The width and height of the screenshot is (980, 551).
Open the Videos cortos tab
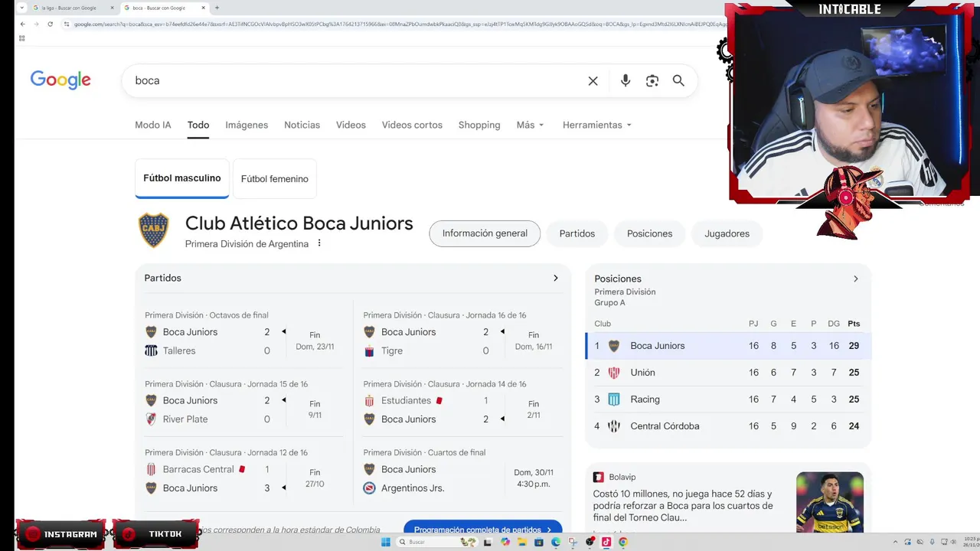pyautogui.click(x=412, y=125)
